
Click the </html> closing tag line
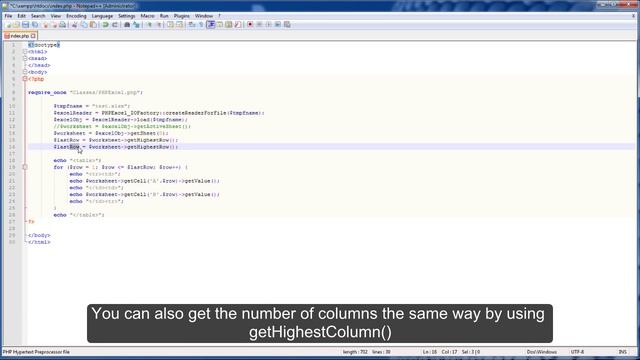click(x=39, y=242)
